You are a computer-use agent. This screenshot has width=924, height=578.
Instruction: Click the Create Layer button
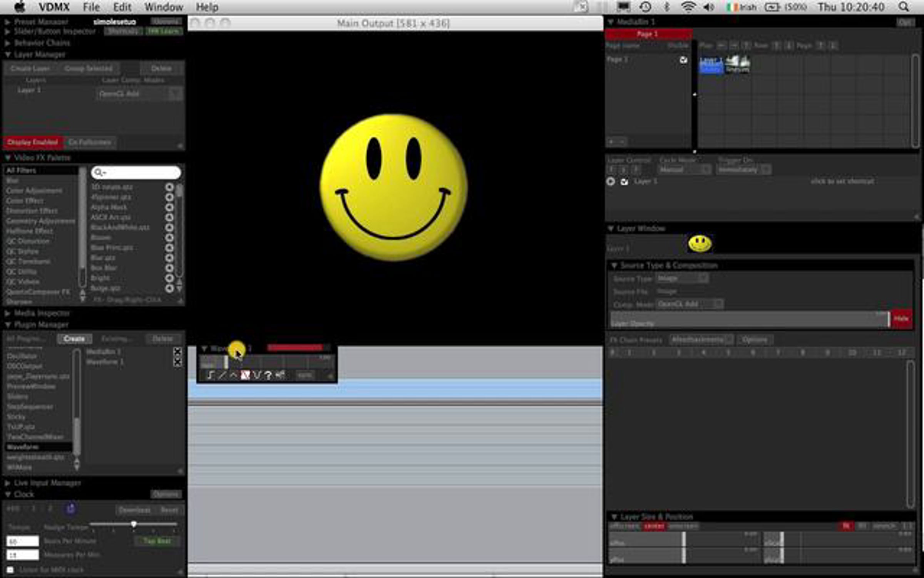click(30, 68)
